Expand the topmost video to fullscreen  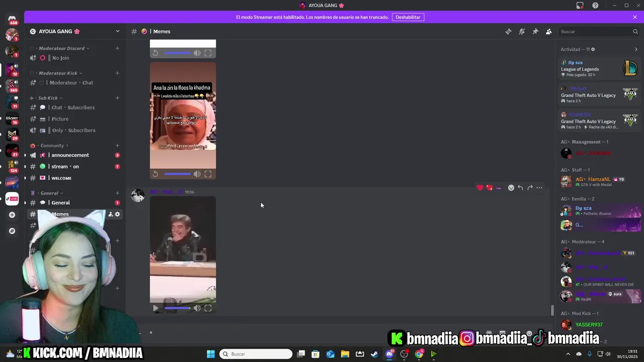point(208,53)
